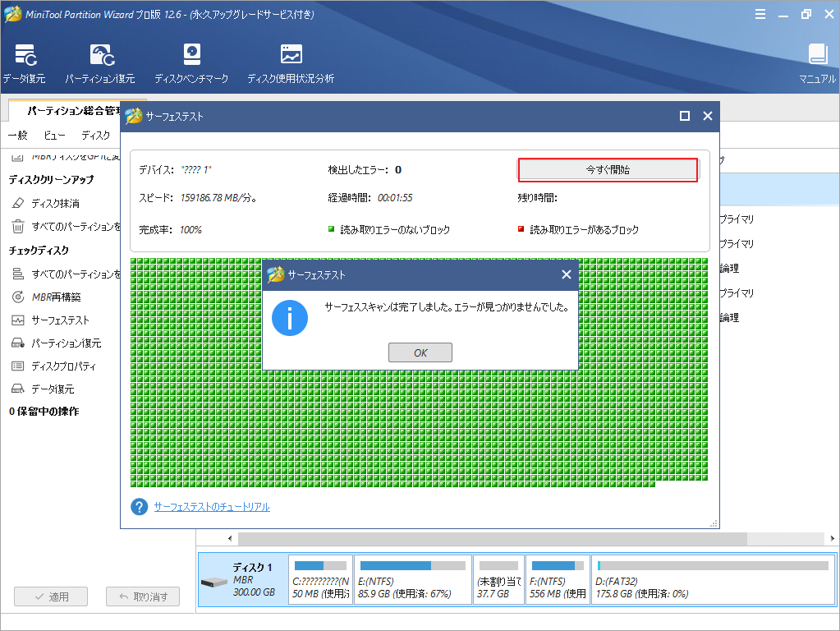840x631 pixels.
Task: Select the E:(NTFS) 85.9 GB partition
Action: 413,579
